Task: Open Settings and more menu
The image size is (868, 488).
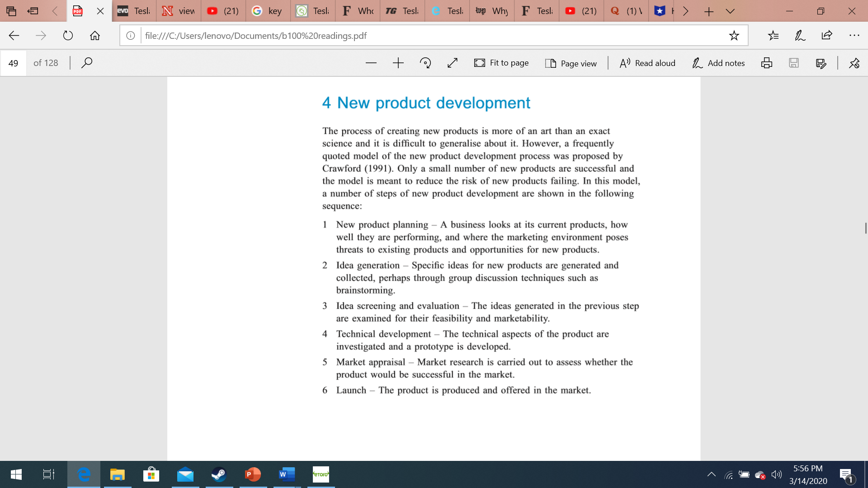Action: [x=854, y=36]
